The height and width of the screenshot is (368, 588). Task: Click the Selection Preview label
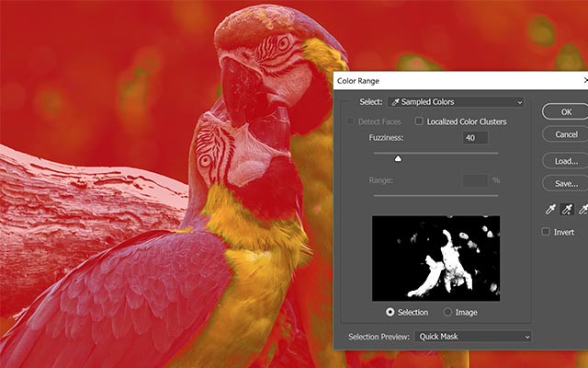(379, 337)
